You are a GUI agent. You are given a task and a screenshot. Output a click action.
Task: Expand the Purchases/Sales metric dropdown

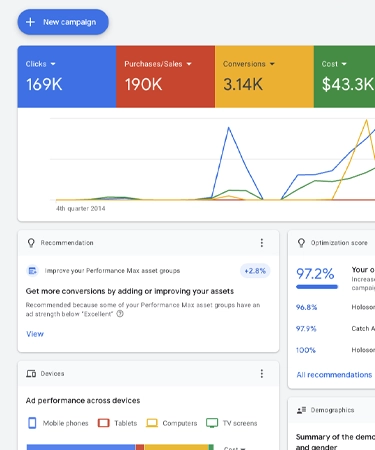189,64
